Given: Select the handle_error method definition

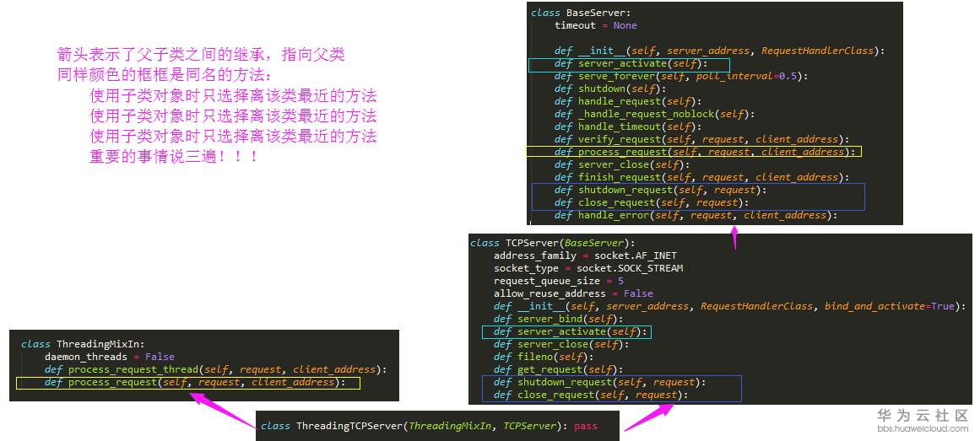Looking at the screenshot, I should [x=696, y=215].
